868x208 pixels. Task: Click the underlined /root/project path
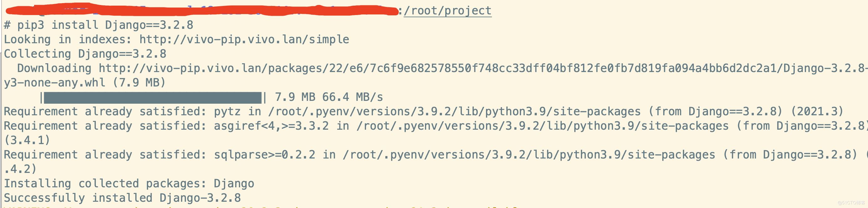(x=447, y=10)
